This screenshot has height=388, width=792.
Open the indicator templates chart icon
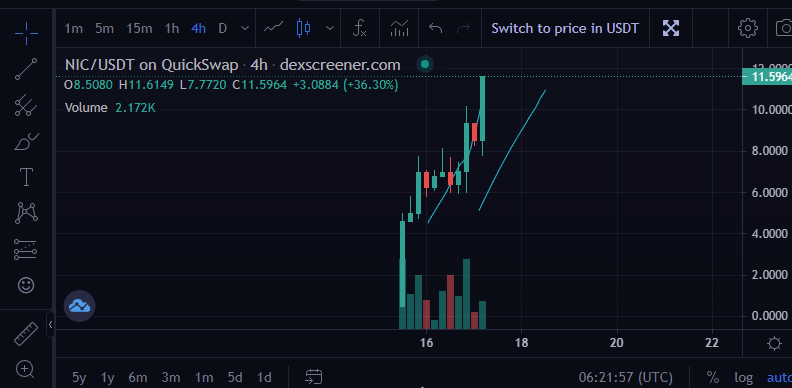(400, 28)
